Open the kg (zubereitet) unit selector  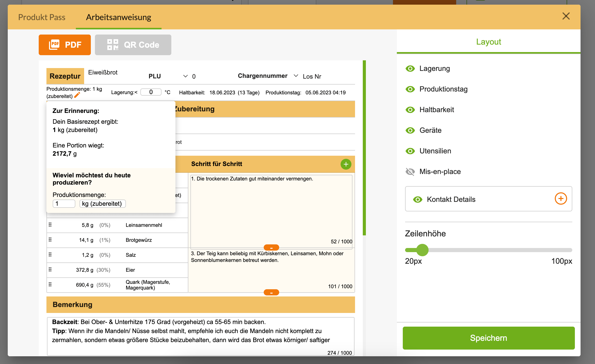coord(102,204)
